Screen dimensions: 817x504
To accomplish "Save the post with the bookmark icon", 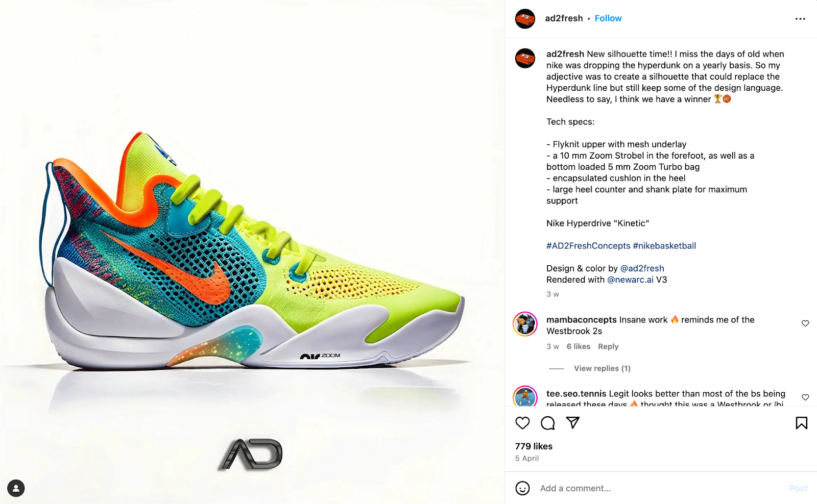I will (802, 423).
